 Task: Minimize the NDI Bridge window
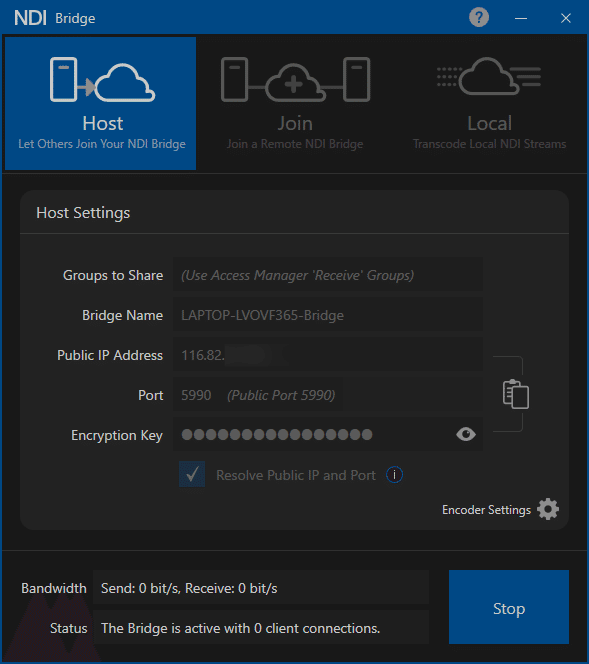tap(521, 18)
